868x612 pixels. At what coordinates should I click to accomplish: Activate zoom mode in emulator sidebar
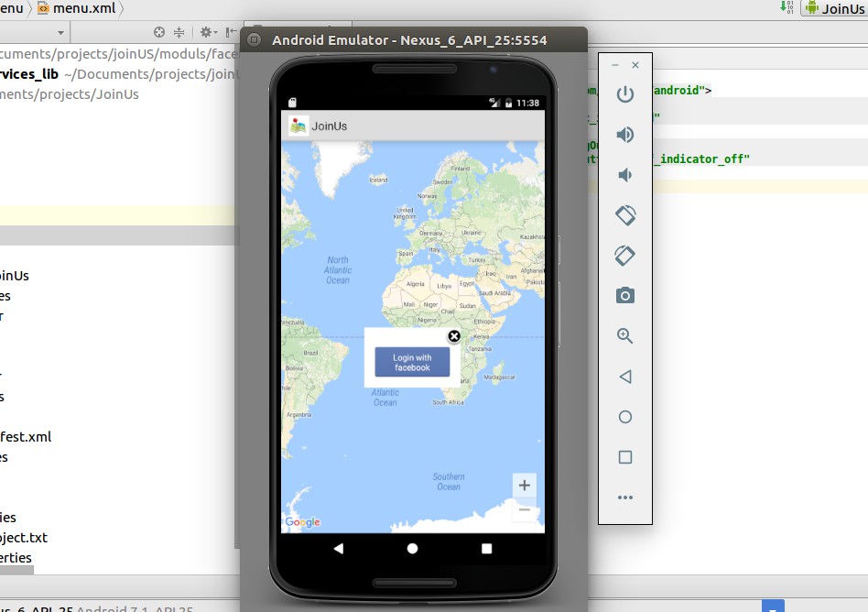(625, 336)
